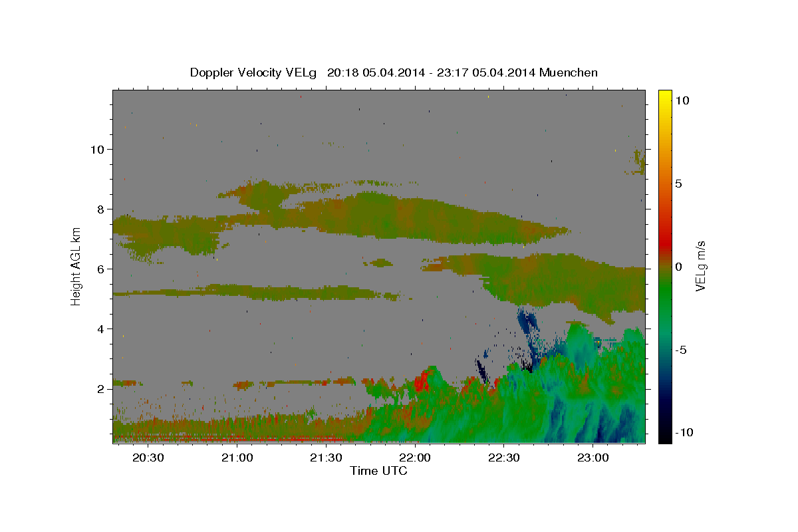Click the red updraft patch near 22:00
Viewport: 798px width, 532px height.
click(420, 382)
